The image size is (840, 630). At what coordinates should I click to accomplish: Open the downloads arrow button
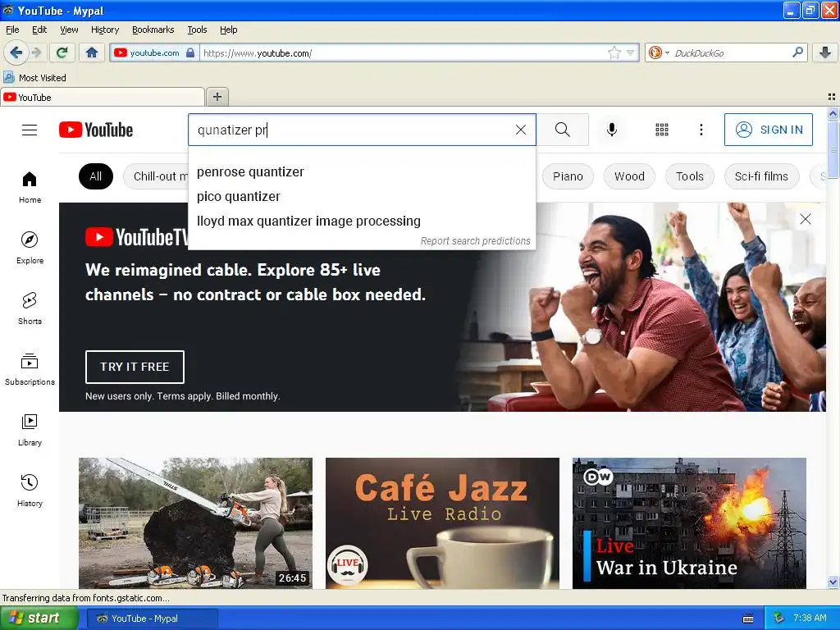[x=825, y=52]
